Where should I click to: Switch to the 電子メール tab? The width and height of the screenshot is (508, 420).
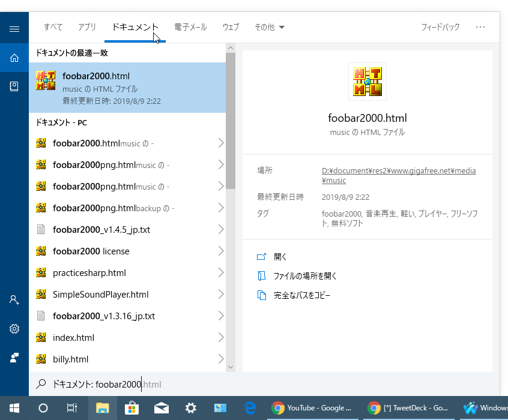[190, 27]
